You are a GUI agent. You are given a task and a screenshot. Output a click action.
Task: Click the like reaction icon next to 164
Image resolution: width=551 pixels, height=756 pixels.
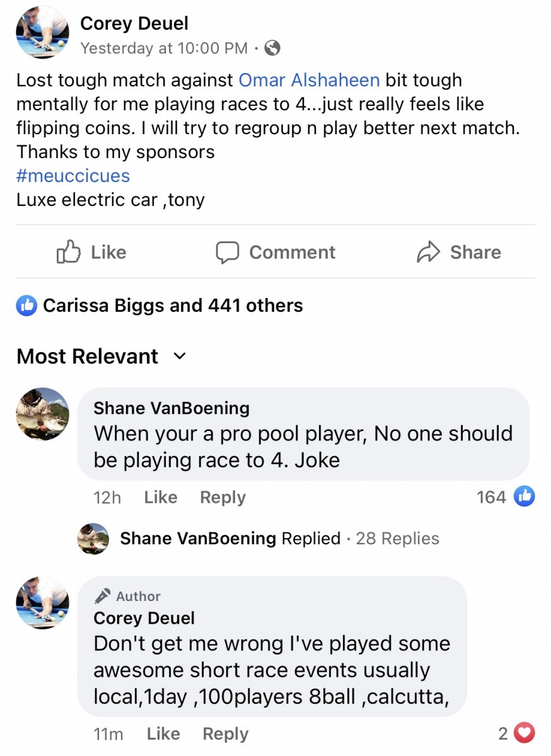click(525, 496)
